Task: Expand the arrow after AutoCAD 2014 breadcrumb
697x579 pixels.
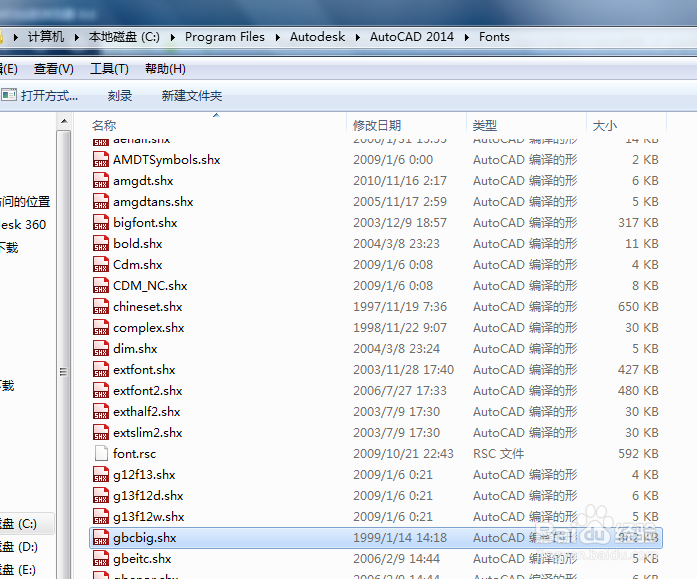Action: pos(466,37)
